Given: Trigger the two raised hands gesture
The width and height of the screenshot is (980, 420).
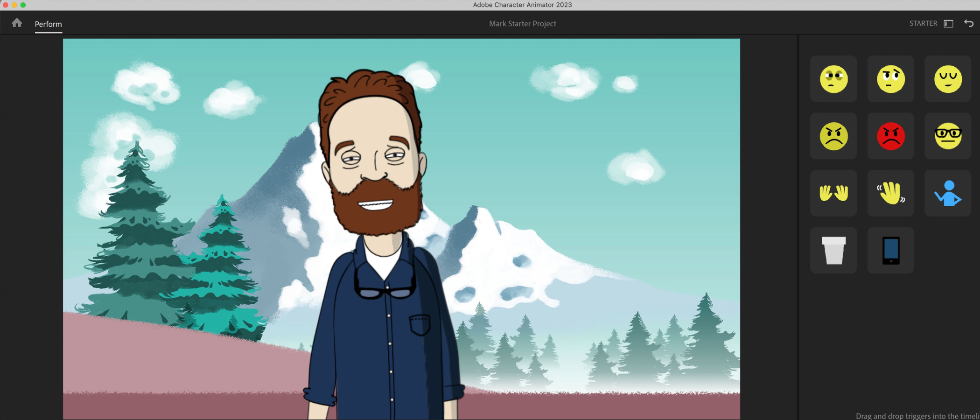Looking at the screenshot, I should tap(833, 193).
